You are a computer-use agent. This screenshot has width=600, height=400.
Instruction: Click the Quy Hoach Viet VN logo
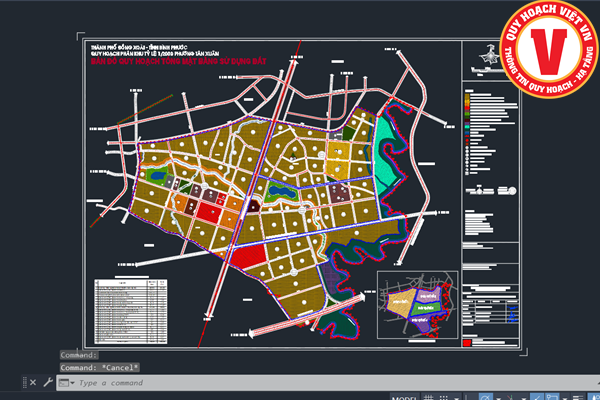548,47
